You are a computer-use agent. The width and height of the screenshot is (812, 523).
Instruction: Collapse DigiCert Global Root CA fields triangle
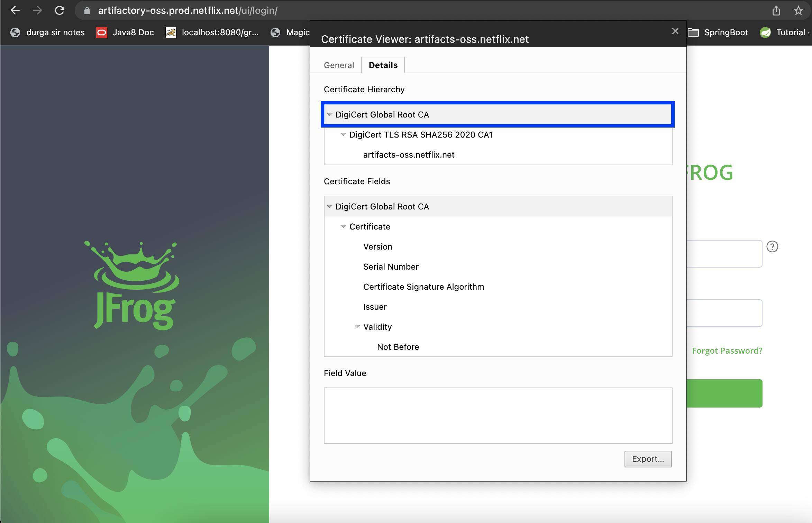point(330,206)
